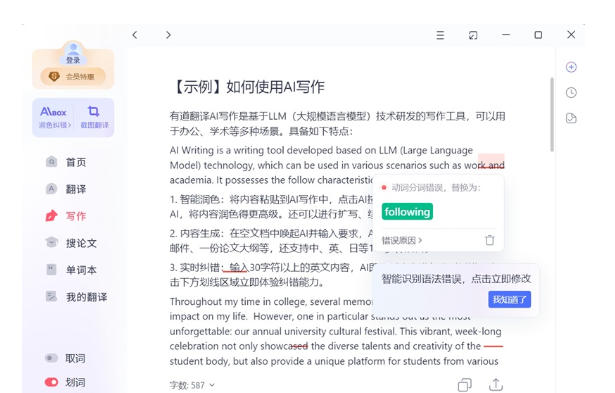Screen dimensions: 615x393
Task: Click highlighted 'work and' error text
Action: point(484,165)
